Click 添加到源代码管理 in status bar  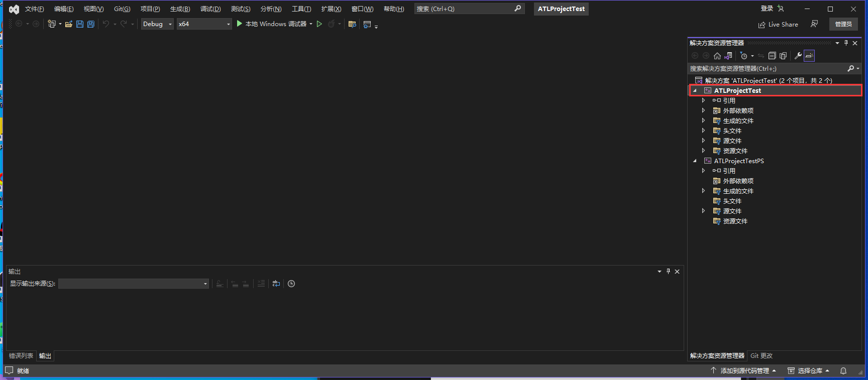click(x=743, y=371)
